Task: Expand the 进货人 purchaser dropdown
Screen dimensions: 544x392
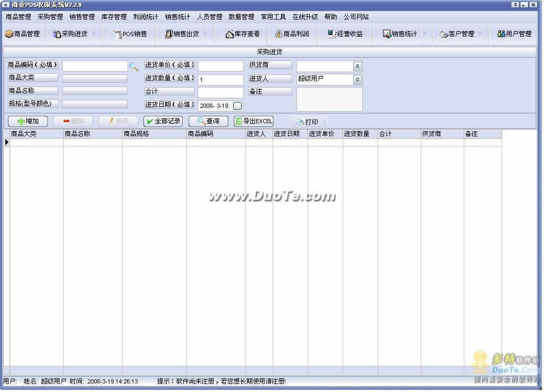Action: coord(358,80)
